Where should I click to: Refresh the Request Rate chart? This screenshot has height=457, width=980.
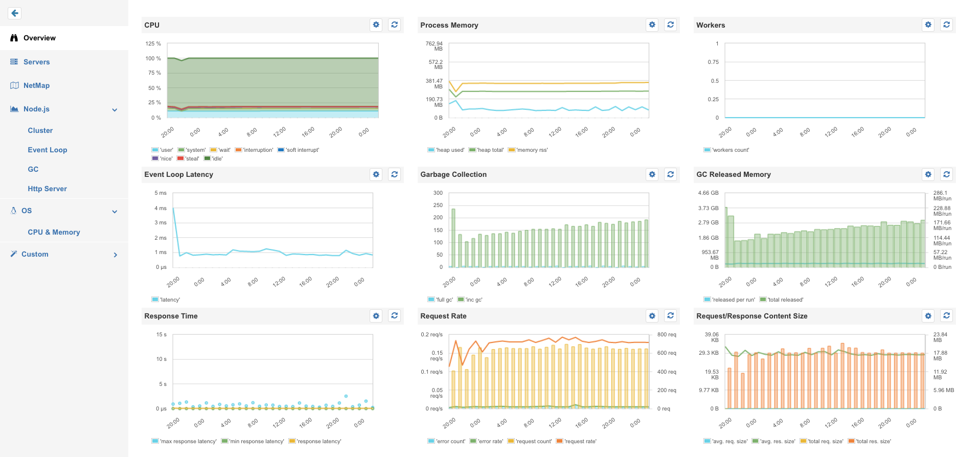click(x=671, y=316)
